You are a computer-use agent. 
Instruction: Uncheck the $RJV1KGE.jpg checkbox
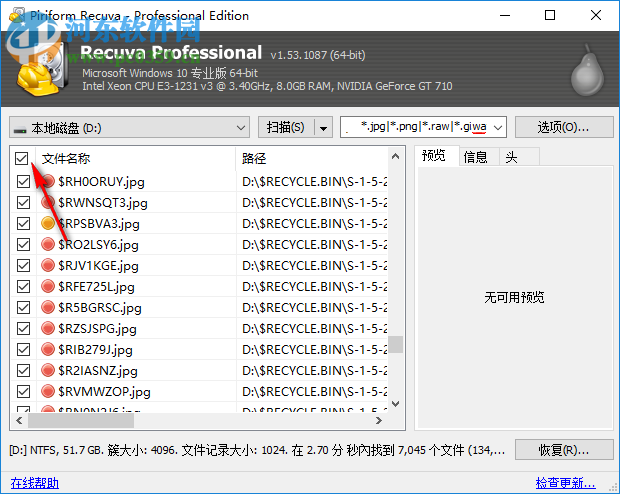(x=23, y=265)
